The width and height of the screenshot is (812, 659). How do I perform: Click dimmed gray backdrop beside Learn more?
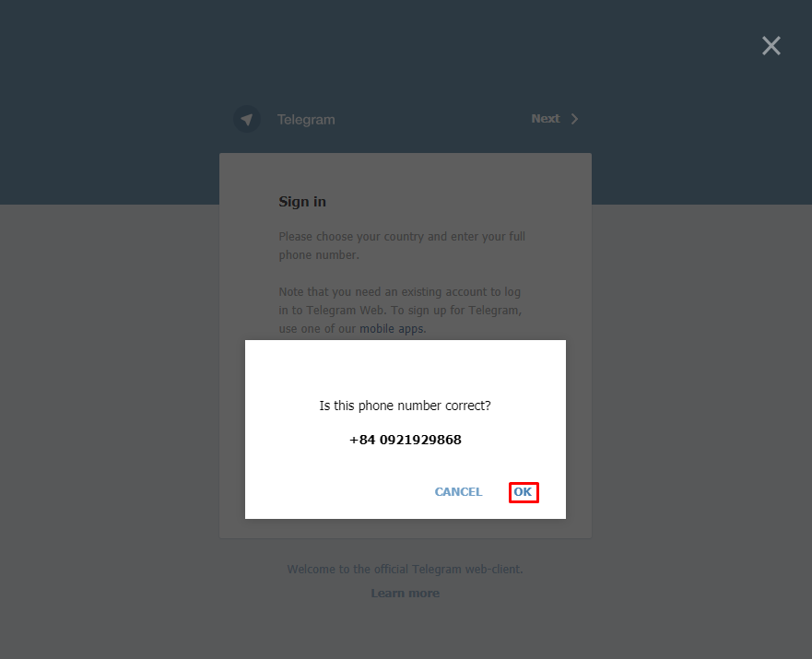(x=570, y=594)
